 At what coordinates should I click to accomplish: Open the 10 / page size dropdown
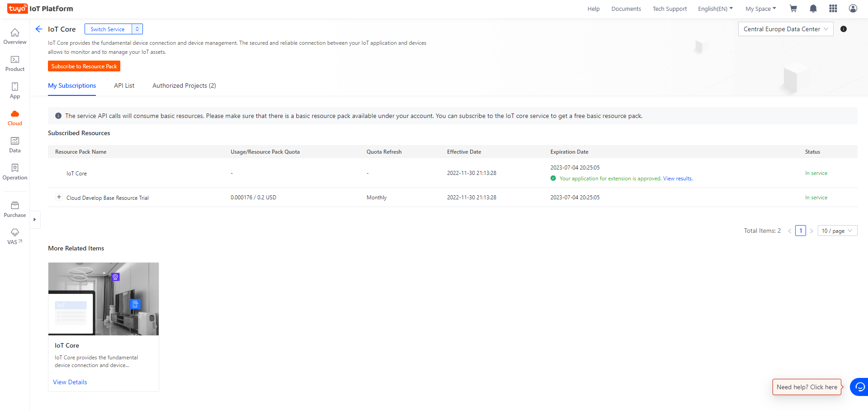tap(837, 231)
